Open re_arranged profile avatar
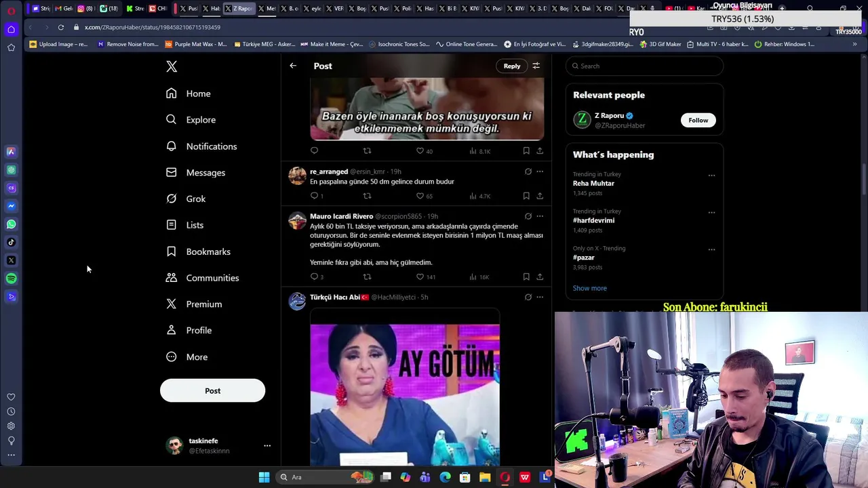The image size is (868, 488). (297, 176)
